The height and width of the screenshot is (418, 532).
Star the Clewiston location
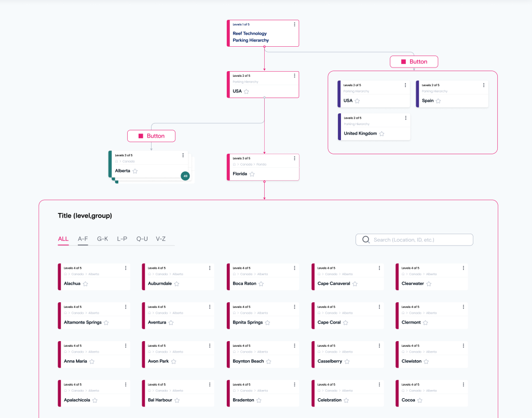tap(427, 361)
